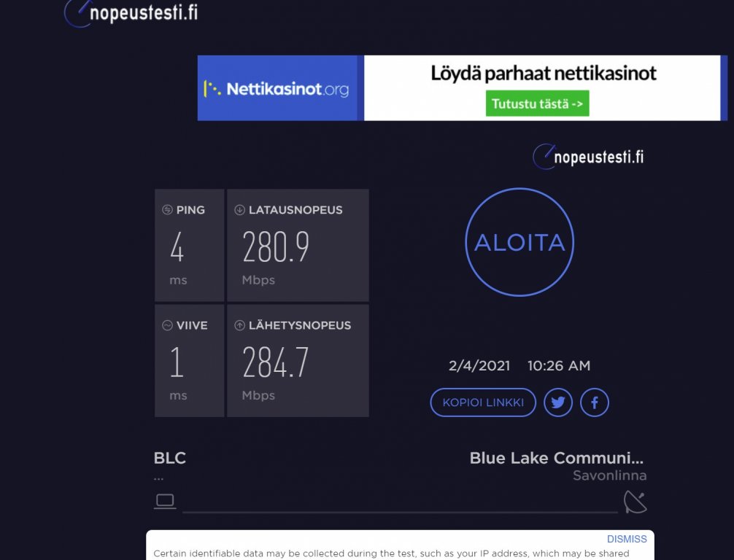Click the Savonlinna server location

pos(609,476)
